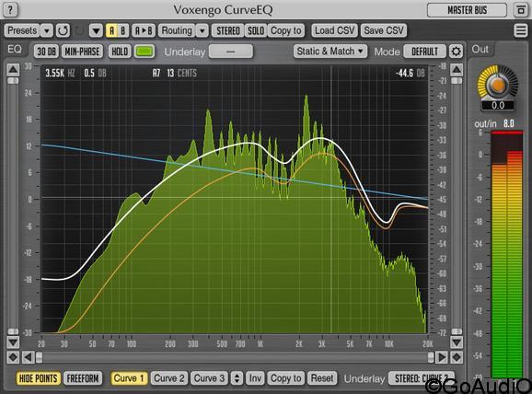Select the Curve 3 tab
Viewport: 532px width, 394px height.
point(209,378)
